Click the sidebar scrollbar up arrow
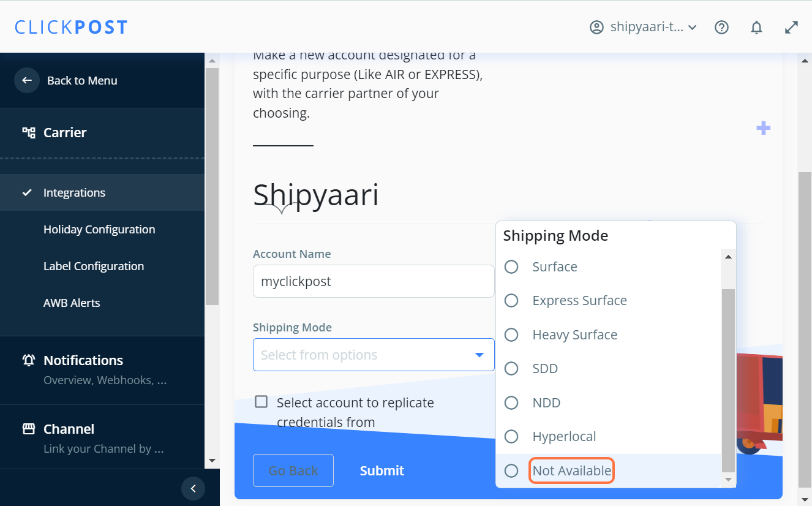The width and height of the screenshot is (812, 506). click(212, 61)
